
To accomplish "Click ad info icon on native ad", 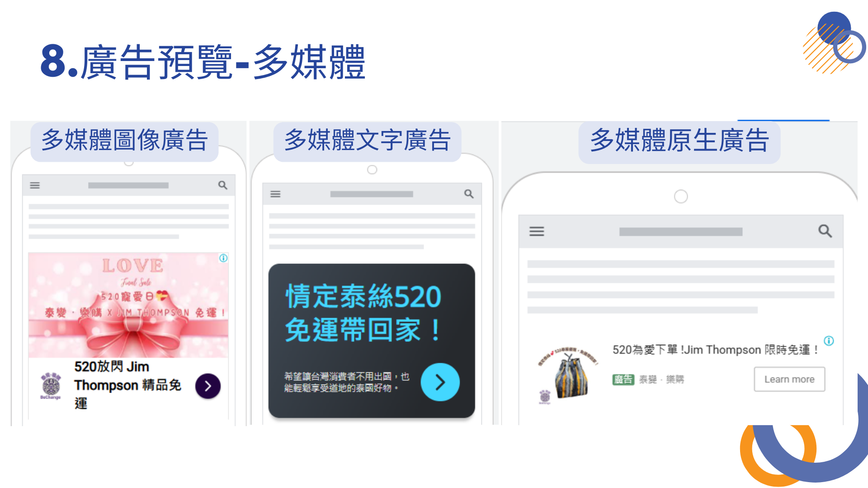I will point(829,341).
